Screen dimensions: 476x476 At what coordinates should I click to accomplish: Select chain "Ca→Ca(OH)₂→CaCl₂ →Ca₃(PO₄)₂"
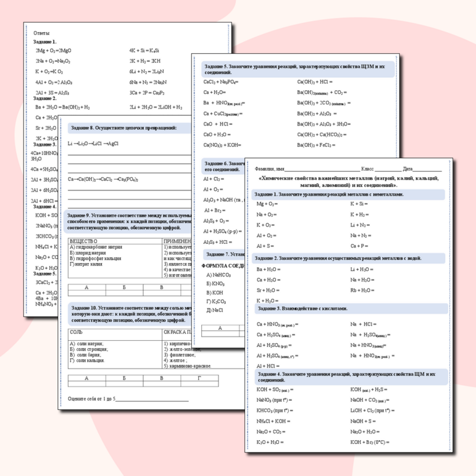(103, 180)
